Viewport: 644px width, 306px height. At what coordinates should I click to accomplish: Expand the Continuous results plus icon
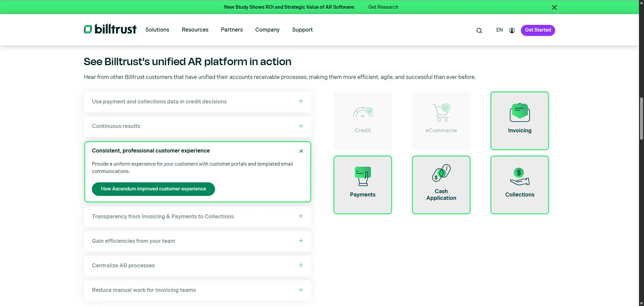click(301, 126)
